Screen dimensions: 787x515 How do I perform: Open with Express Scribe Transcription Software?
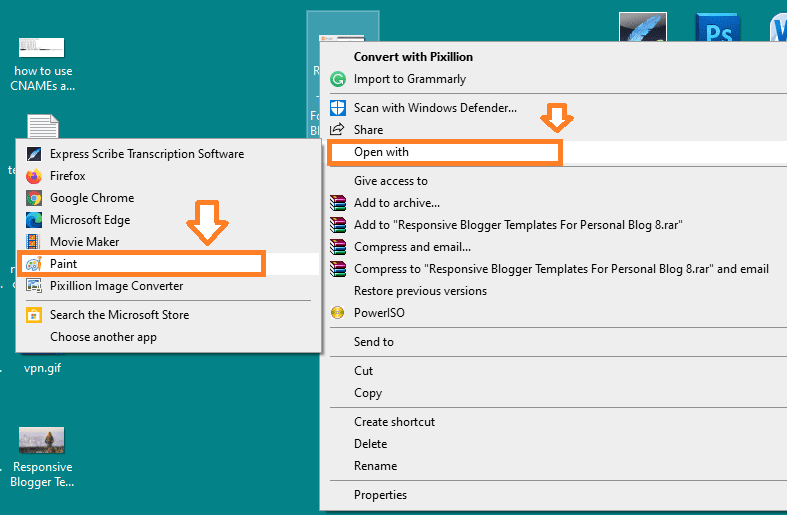[x=169, y=154]
